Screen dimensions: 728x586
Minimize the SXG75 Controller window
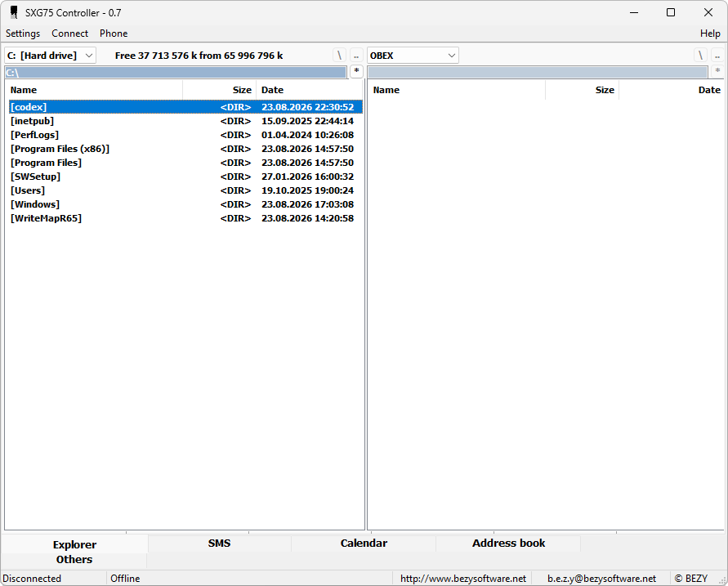[634, 12]
